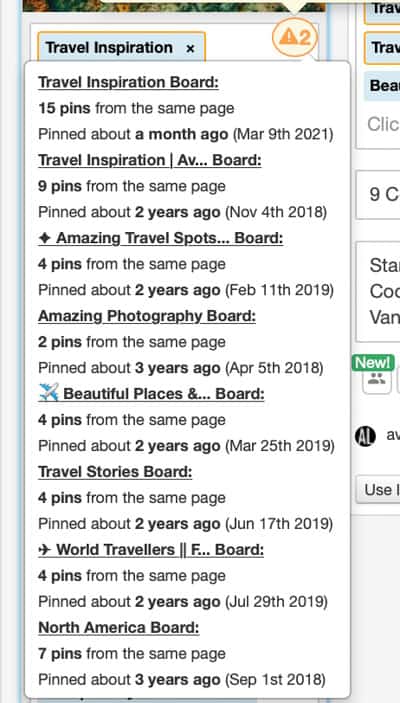Click the partially visible Use button

[x=378, y=490]
